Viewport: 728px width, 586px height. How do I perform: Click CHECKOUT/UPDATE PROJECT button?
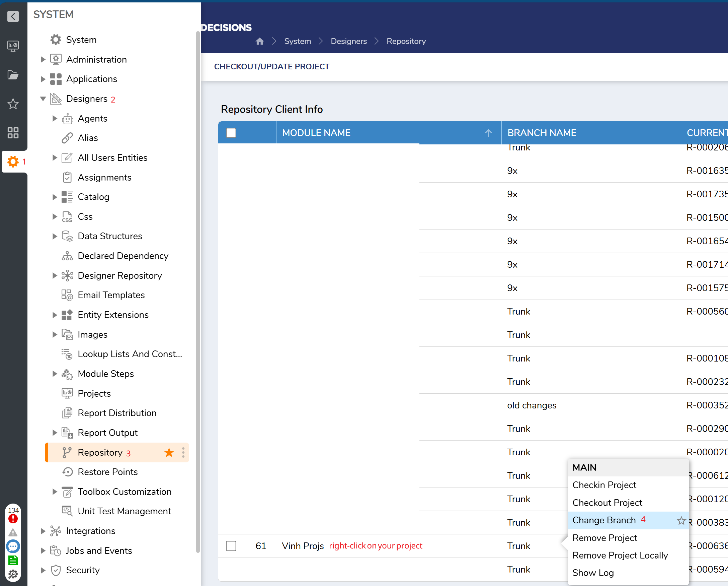pyautogui.click(x=271, y=67)
